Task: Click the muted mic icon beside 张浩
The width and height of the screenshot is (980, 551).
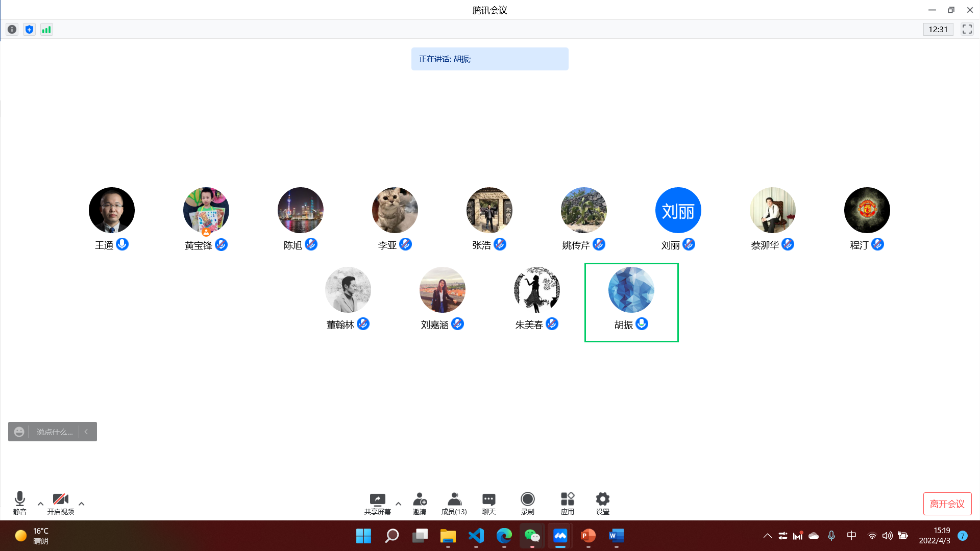Action: 500,244
